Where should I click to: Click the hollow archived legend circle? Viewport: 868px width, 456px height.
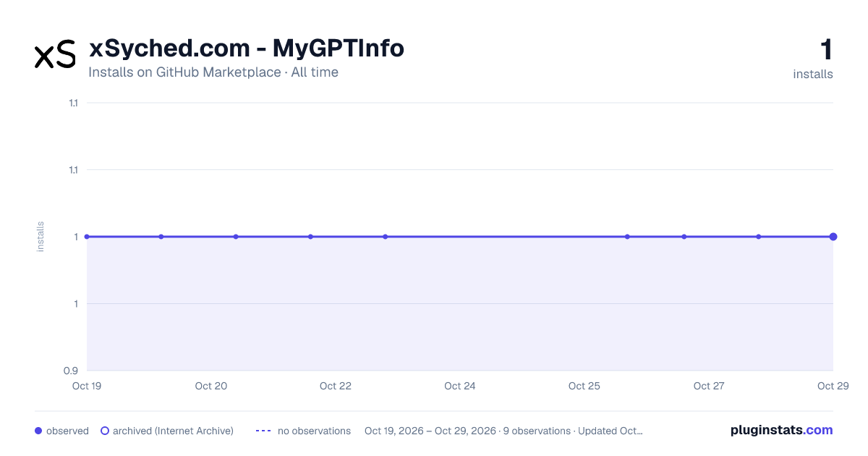point(105,431)
